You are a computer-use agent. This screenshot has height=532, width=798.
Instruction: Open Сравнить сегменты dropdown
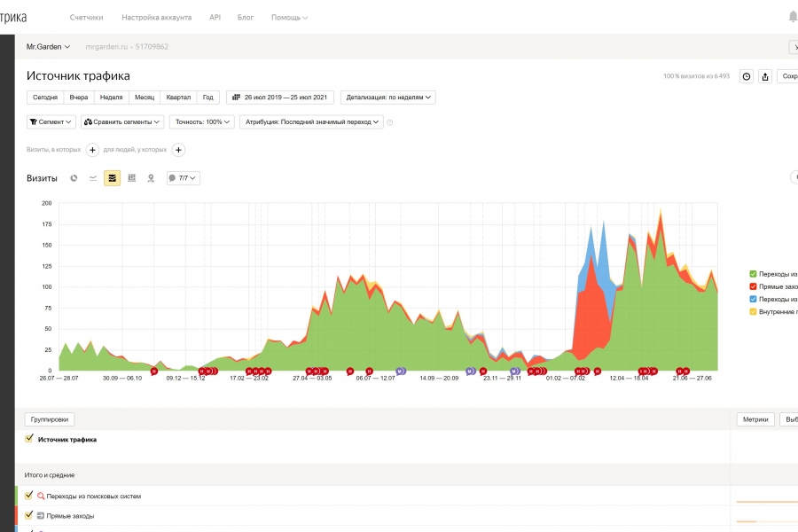click(x=122, y=122)
